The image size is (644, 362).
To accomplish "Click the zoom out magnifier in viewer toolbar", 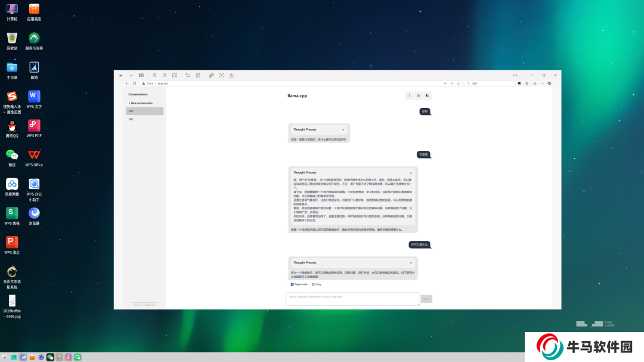I will (164, 75).
